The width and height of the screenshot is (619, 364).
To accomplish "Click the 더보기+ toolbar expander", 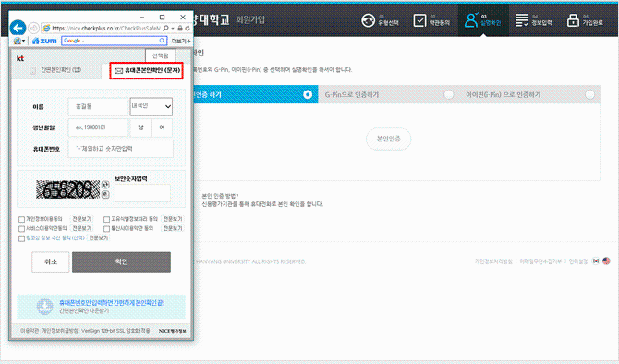I will [x=181, y=41].
